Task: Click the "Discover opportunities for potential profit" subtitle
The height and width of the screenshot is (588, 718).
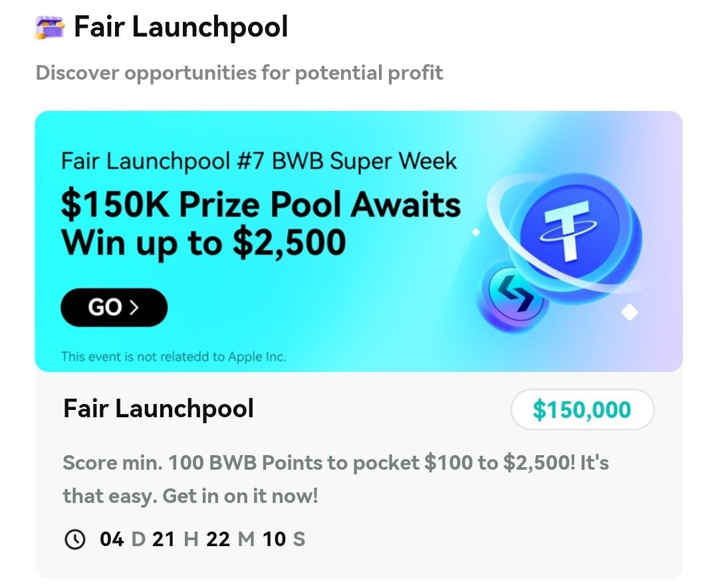Action: 239,72
